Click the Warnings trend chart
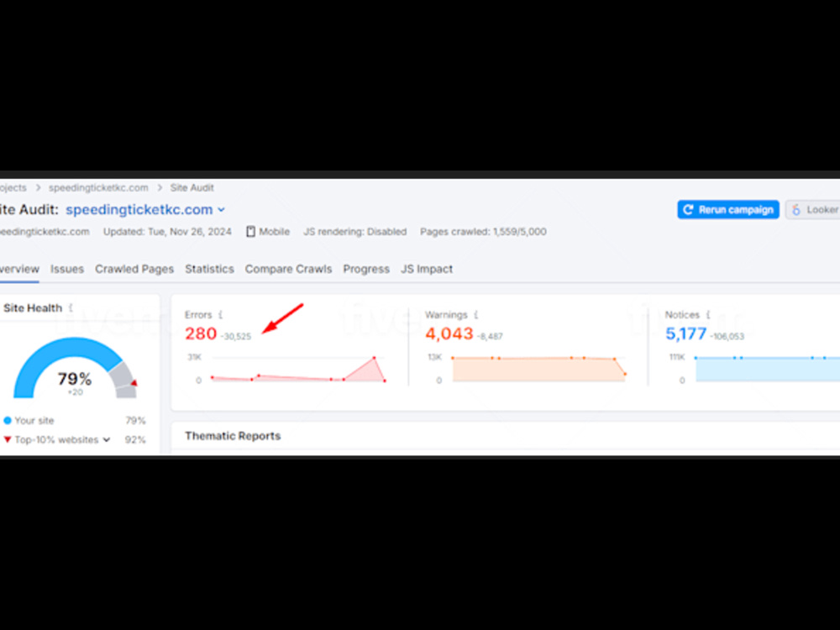 tap(539, 369)
